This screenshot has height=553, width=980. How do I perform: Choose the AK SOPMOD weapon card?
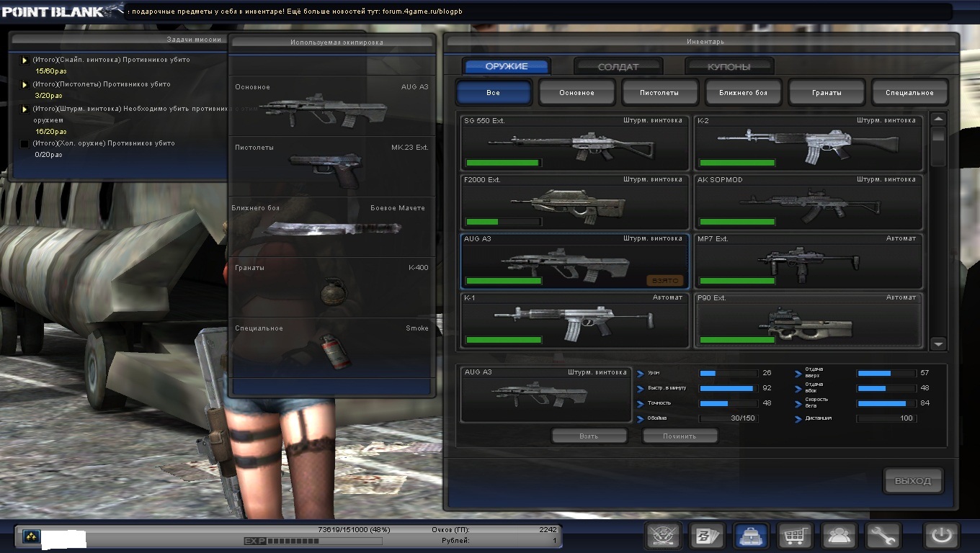point(808,202)
